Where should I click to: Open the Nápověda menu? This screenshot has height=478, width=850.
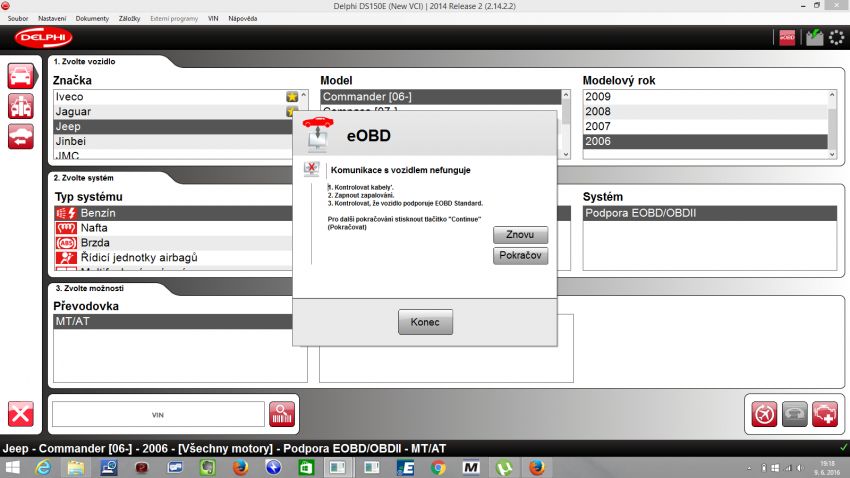pos(243,18)
